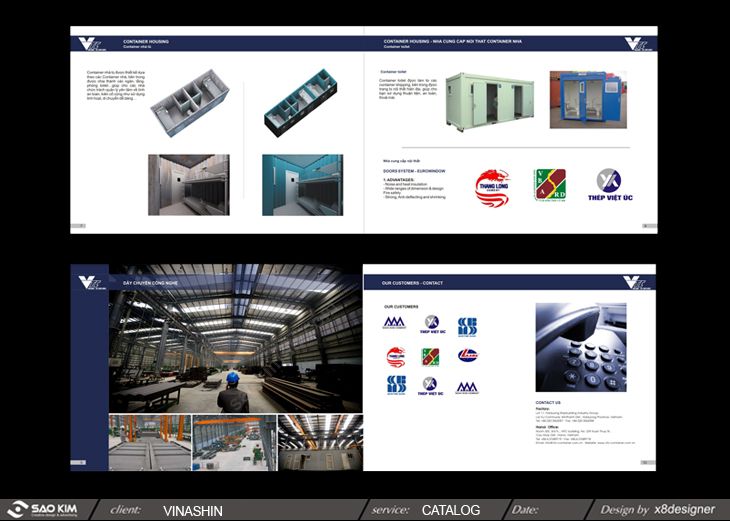Click the VINASHIN client name in footer
This screenshot has width=730, height=521.
click(x=192, y=510)
